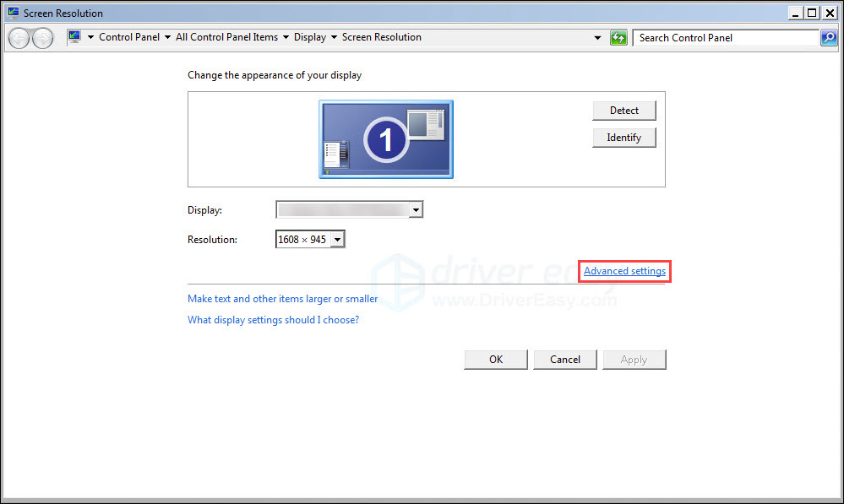Click the green refresh icon in address bar

click(618, 37)
